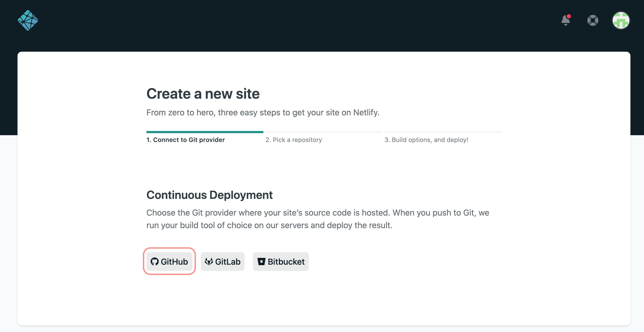Click the 'From zero to hero' subtitle text

pyautogui.click(x=263, y=112)
